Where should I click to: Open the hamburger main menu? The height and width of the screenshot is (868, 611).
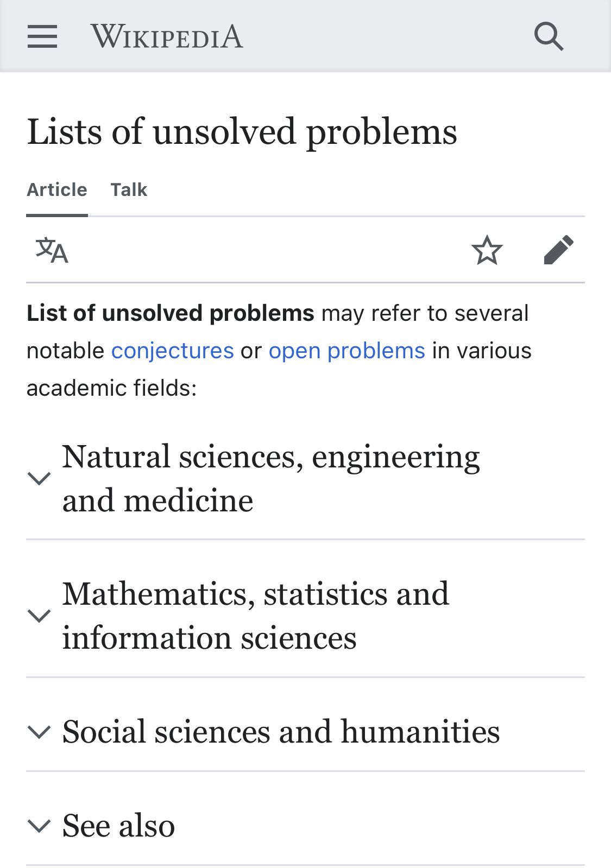[x=42, y=36]
